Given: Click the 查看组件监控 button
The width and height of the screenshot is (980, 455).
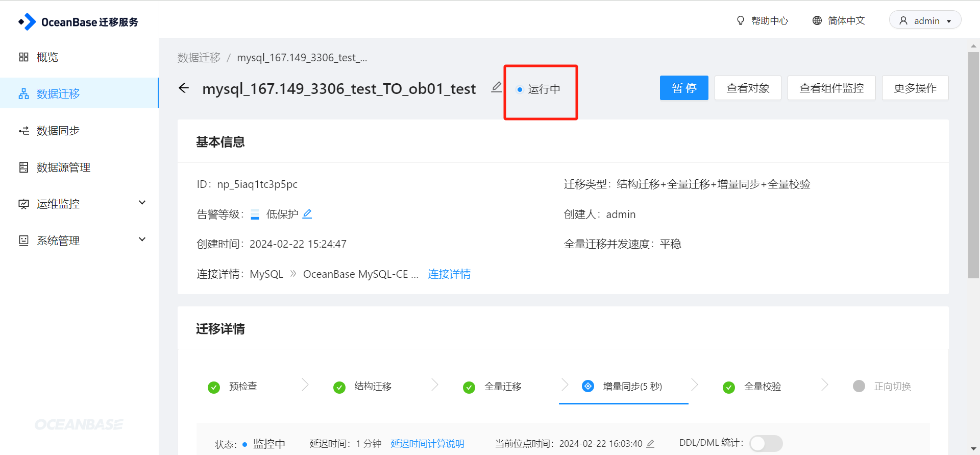Looking at the screenshot, I should click(831, 88).
